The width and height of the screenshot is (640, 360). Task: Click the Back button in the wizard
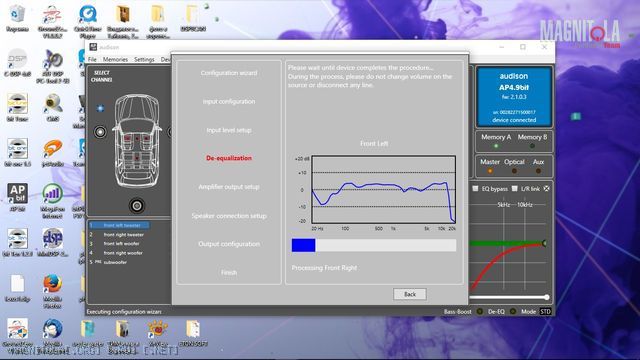tap(410, 294)
